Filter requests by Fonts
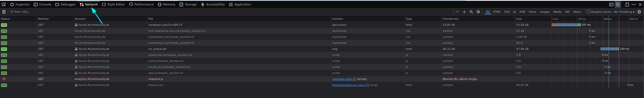 [x=532, y=12]
